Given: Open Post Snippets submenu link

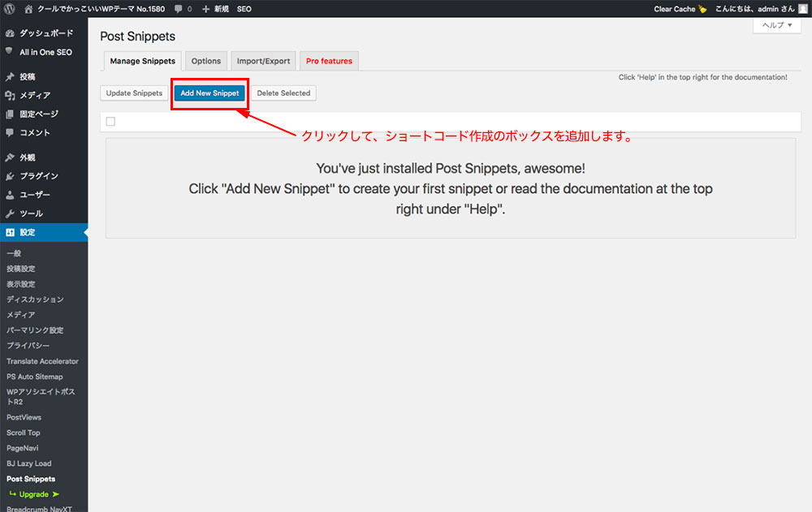Looking at the screenshot, I should 31,479.
